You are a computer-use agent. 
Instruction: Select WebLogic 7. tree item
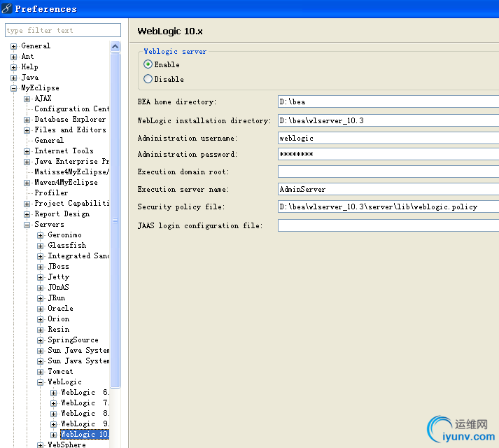click(x=85, y=403)
